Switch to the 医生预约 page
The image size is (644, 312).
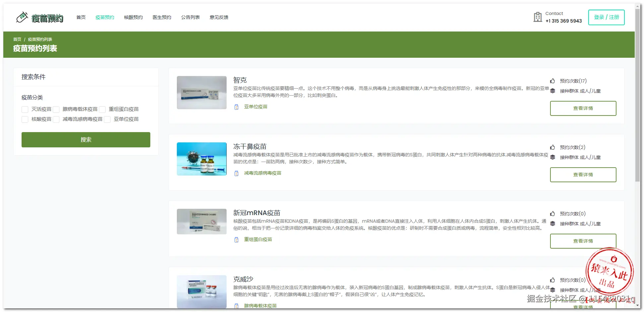pos(162,17)
